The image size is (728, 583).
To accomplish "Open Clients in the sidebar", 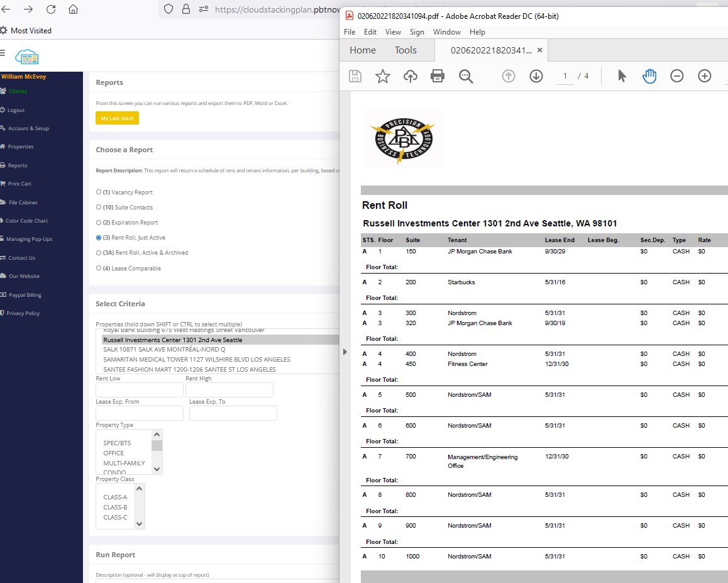I will pos(18,91).
